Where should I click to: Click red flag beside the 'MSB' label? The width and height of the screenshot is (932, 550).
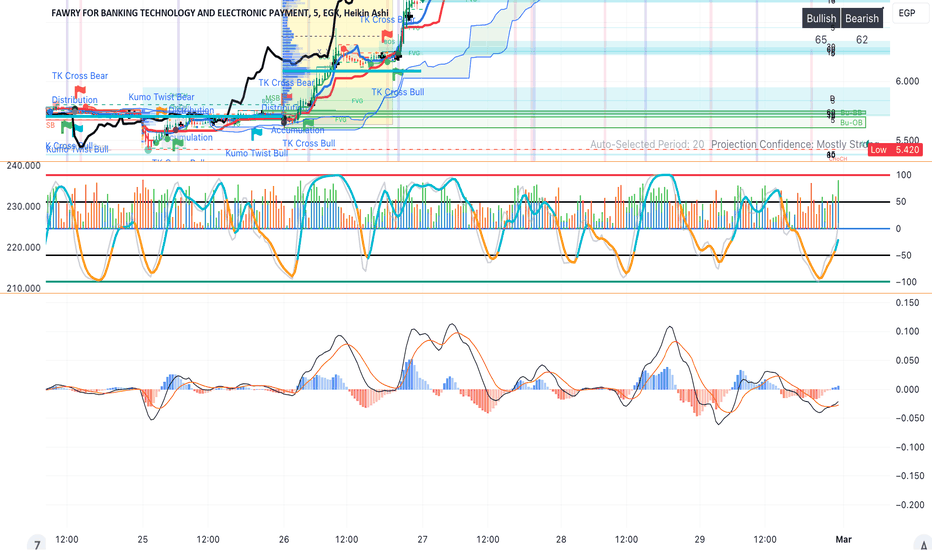click(x=287, y=96)
